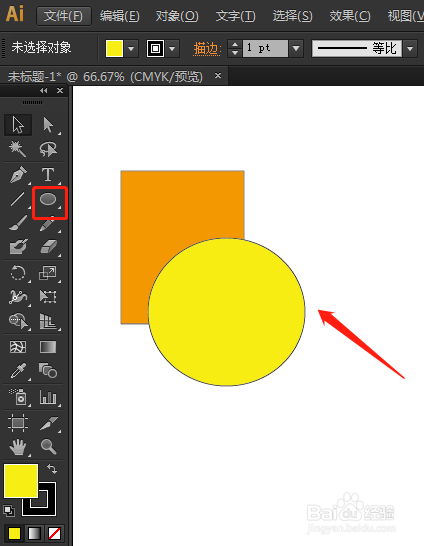Image resolution: width=424 pixels, height=546 pixels.
Task: Select the Mesh tool
Action: point(18,347)
